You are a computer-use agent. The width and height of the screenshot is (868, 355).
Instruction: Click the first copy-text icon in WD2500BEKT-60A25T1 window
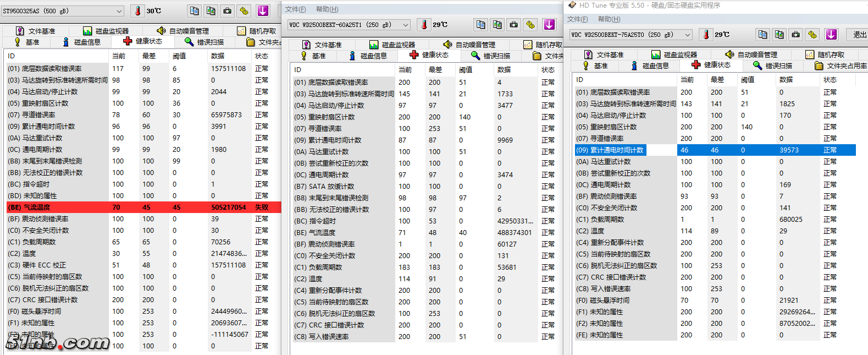coord(481,25)
